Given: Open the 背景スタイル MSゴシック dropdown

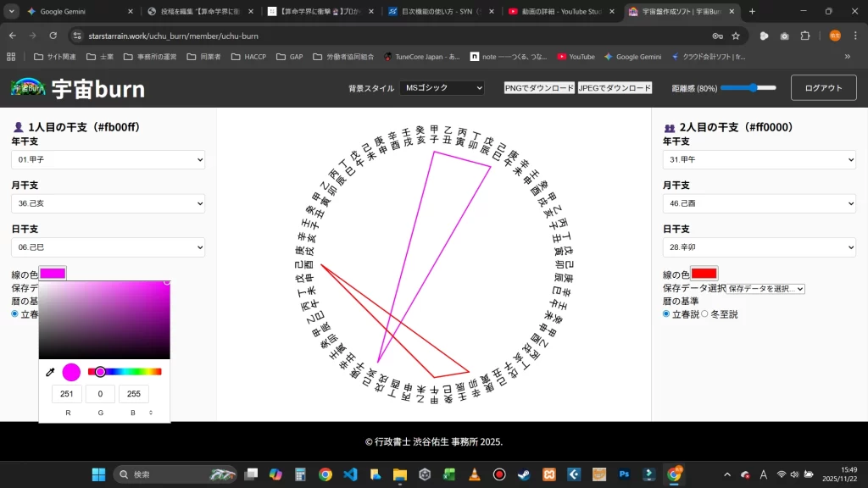Looking at the screenshot, I should (442, 88).
